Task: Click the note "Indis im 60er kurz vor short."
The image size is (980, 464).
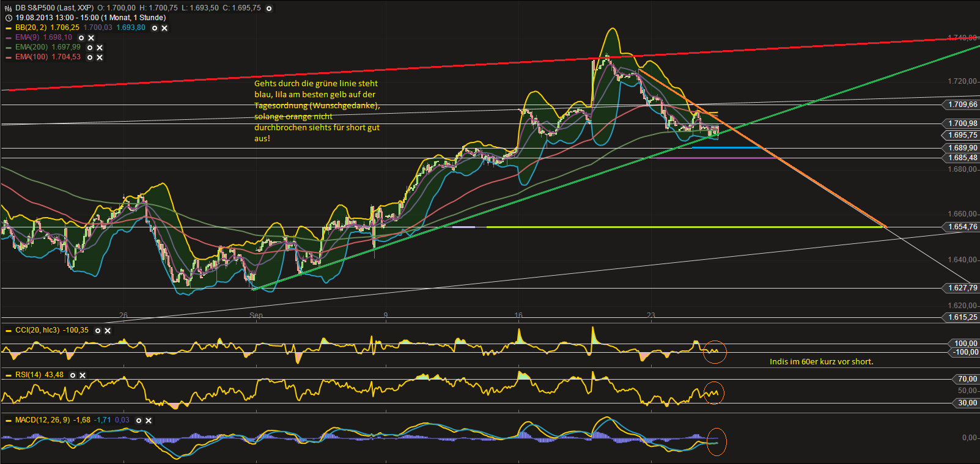Action: [822, 361]
